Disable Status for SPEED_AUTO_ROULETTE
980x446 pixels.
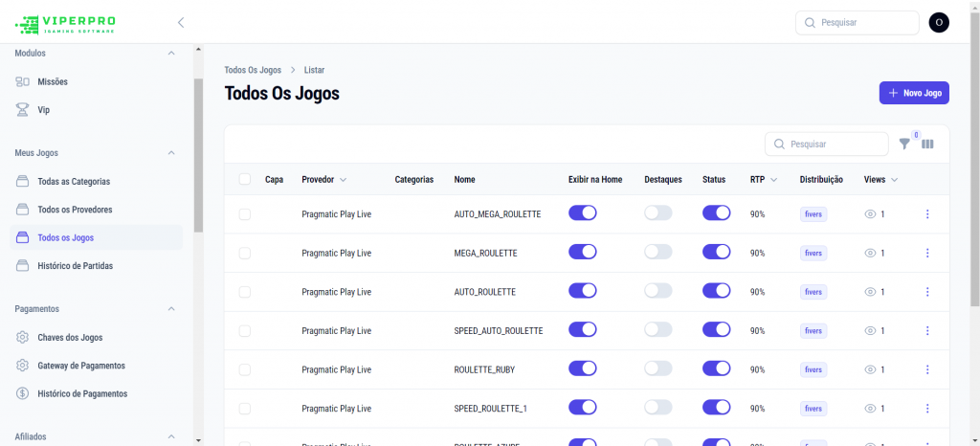pos(716,329)
